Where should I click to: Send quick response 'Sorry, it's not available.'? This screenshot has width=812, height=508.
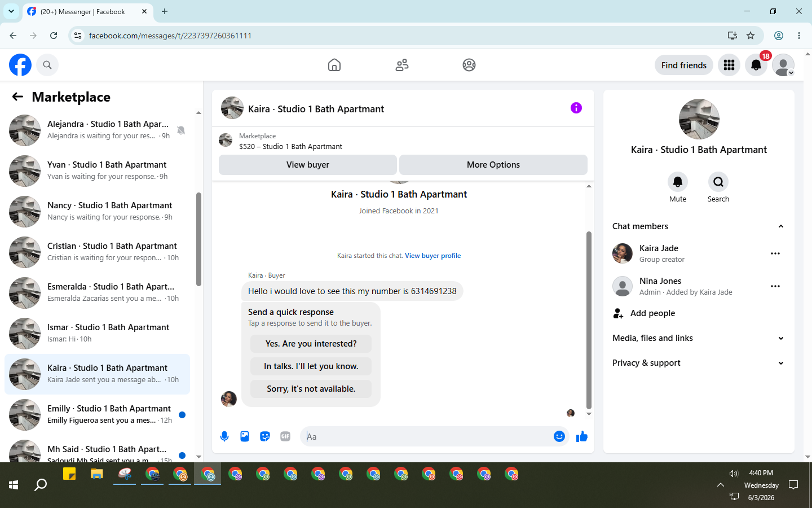click(311, 389)
